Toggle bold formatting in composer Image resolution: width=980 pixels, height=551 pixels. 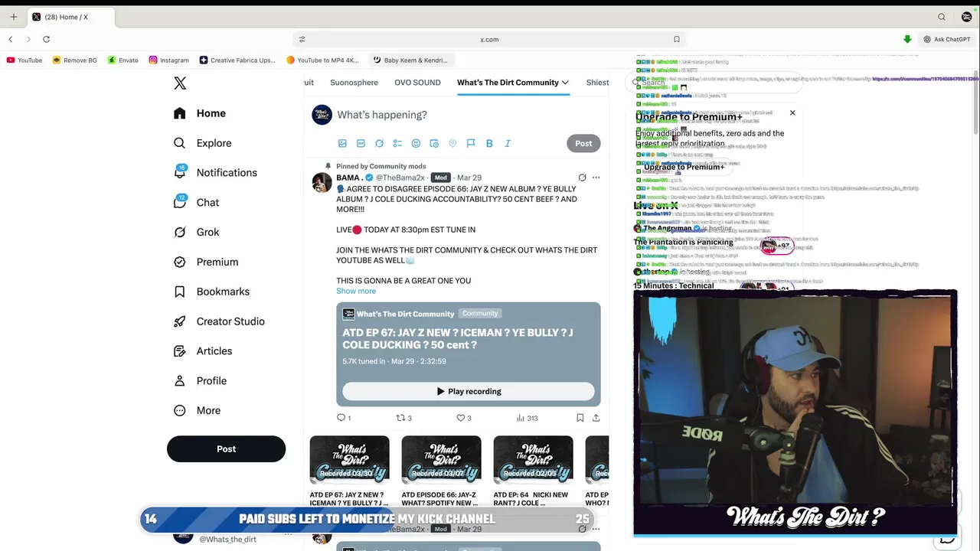(x=489, y=143)
